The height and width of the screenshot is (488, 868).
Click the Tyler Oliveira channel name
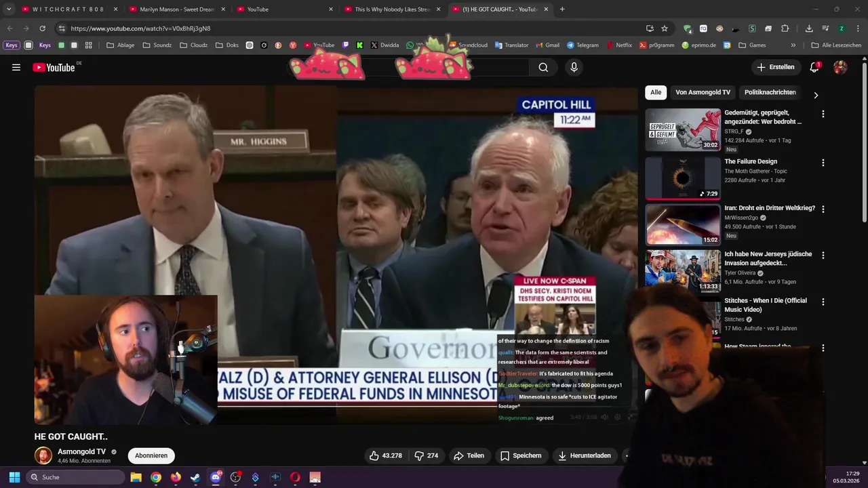pyautogui.click(x=740, y=273)
